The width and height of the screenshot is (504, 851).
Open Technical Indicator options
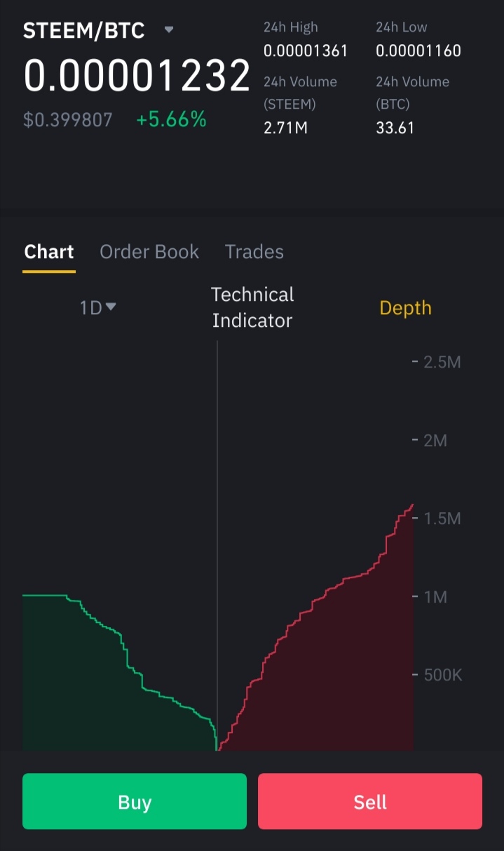252,307
